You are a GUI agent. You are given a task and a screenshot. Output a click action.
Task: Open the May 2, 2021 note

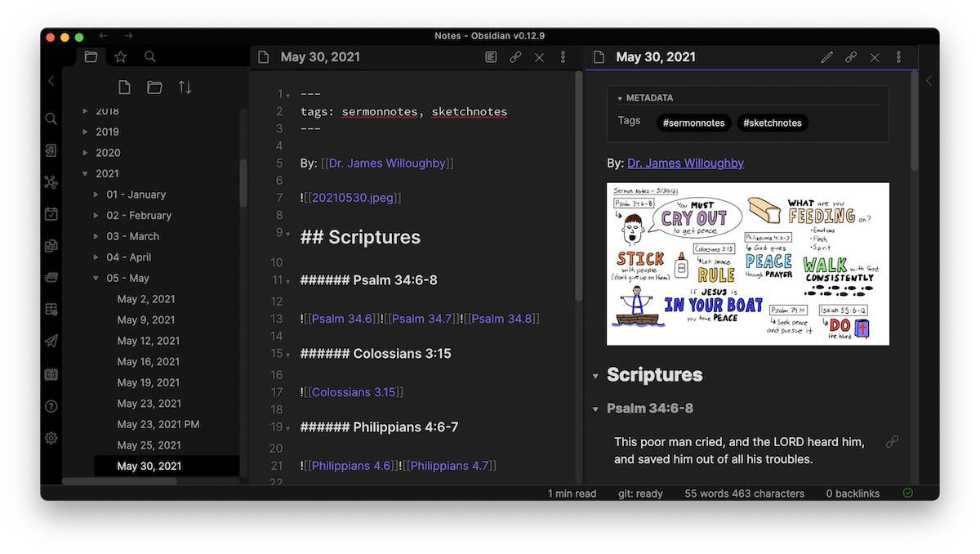[146, 299]
